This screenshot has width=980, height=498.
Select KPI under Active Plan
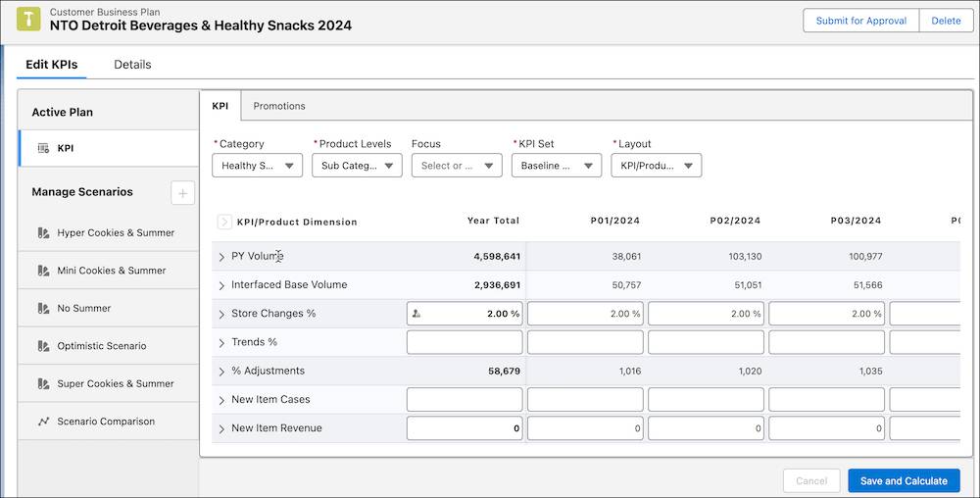tap(109, 148)
